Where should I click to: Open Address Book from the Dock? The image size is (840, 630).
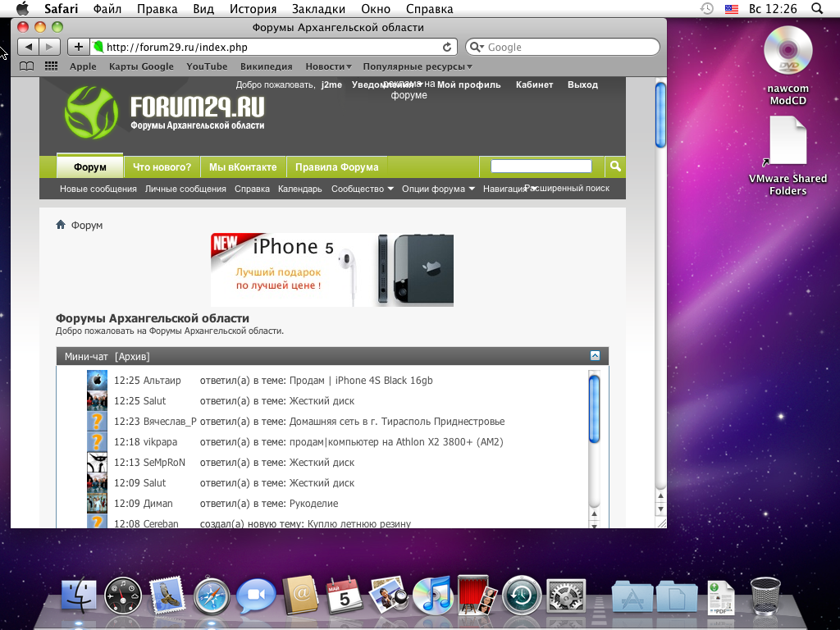click(300, 595)
